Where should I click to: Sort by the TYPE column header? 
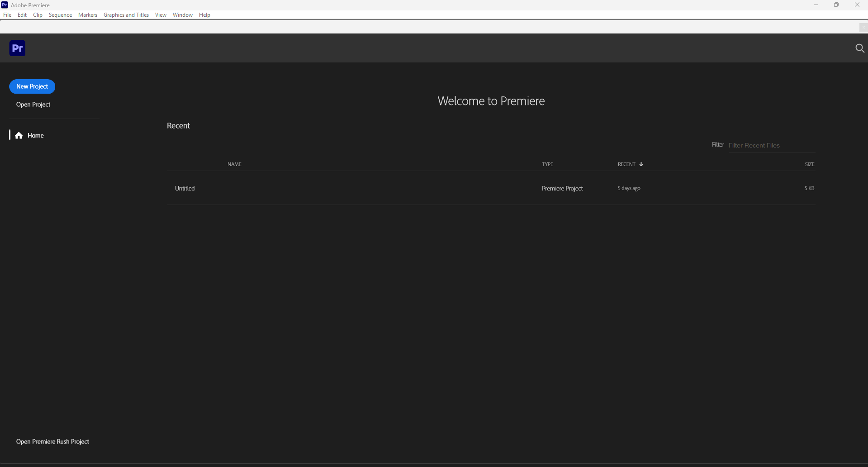coord(547,164)
